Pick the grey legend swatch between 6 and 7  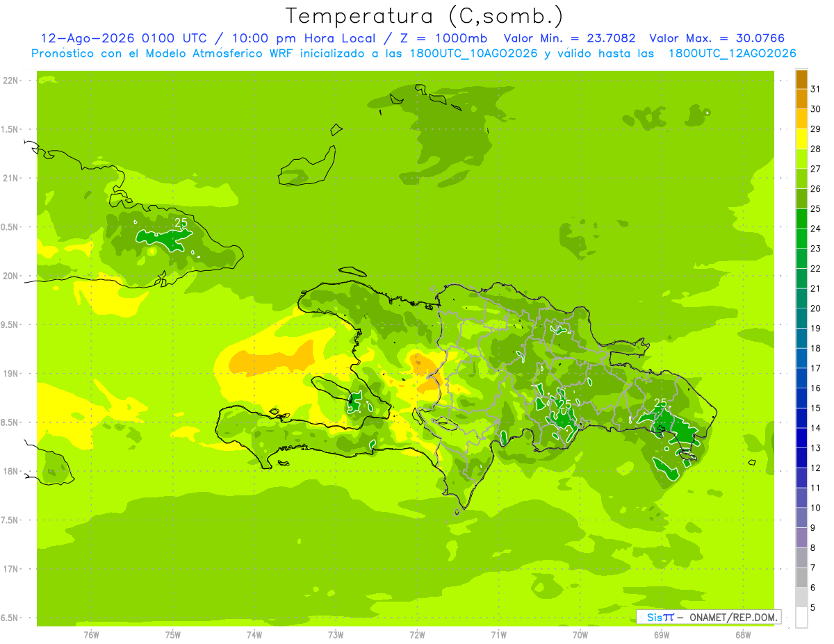point(801,578)
